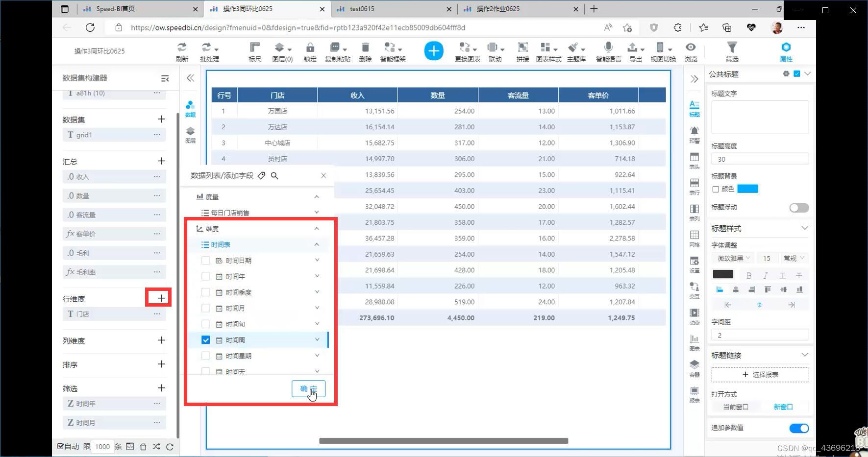Check the 时间日期 checkbox
The width and height of the screenshot is (868, 457).
tap(206, 261)
